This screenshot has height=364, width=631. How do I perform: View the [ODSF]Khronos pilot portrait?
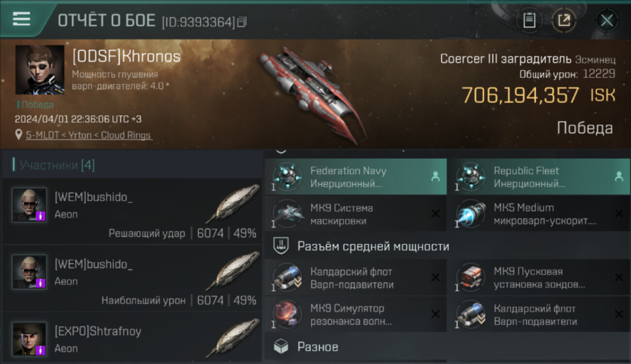(40, 69)
